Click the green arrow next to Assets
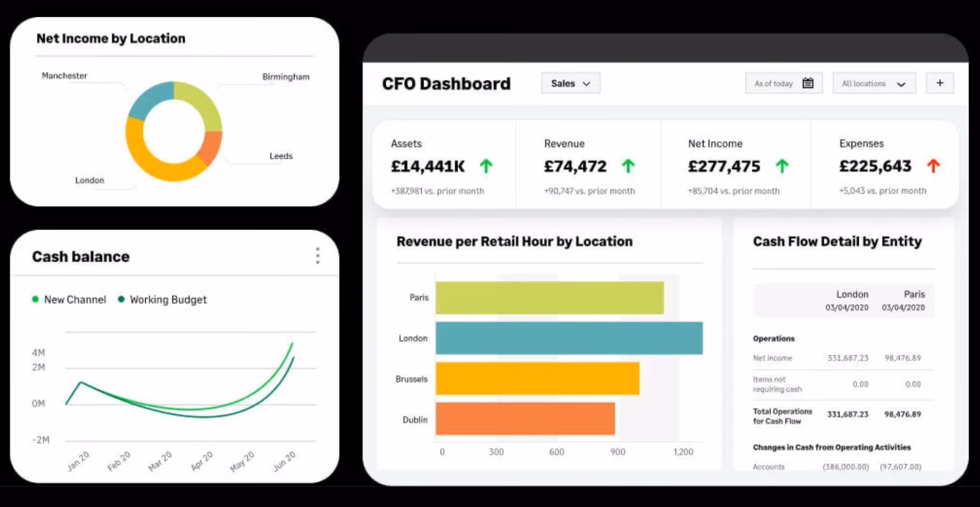Viewport: 980px width, 507px height. point(486,166)
